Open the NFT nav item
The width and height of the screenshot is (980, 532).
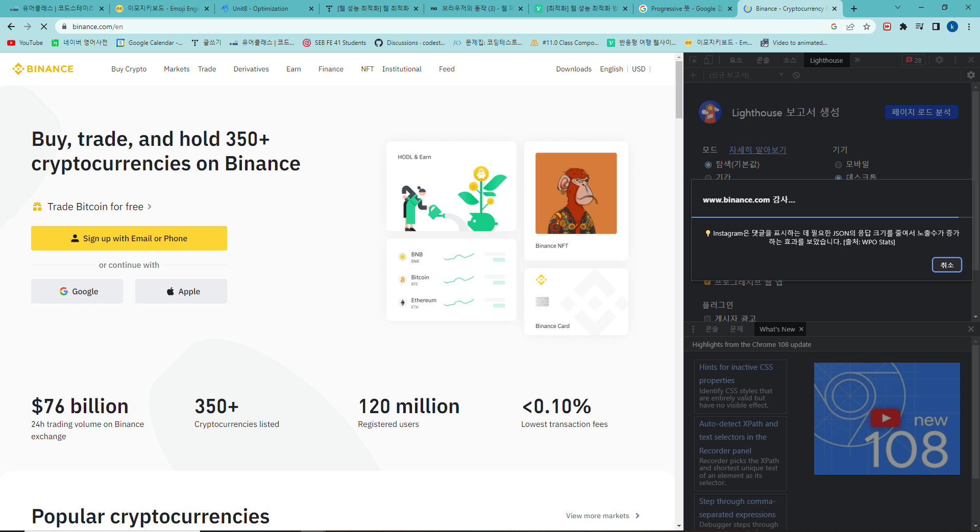pyautogui.click(x=367, y=69)
